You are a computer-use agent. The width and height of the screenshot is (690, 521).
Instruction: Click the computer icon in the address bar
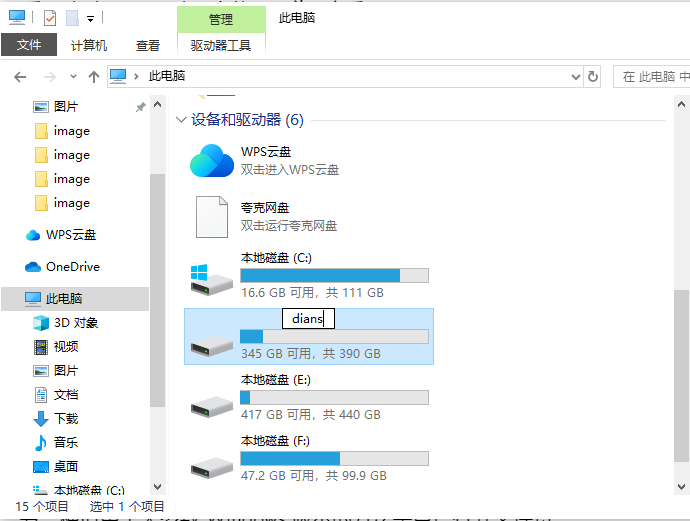point(118,76)
